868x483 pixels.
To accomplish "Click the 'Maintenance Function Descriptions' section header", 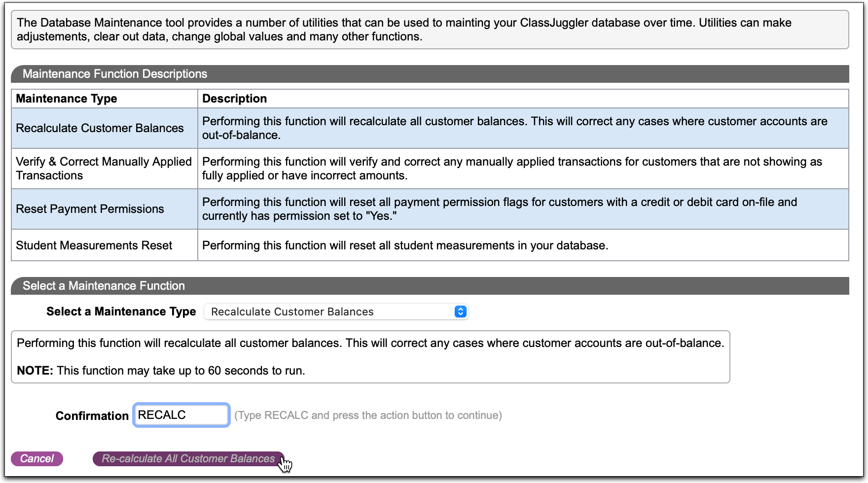I will (430, 74).
